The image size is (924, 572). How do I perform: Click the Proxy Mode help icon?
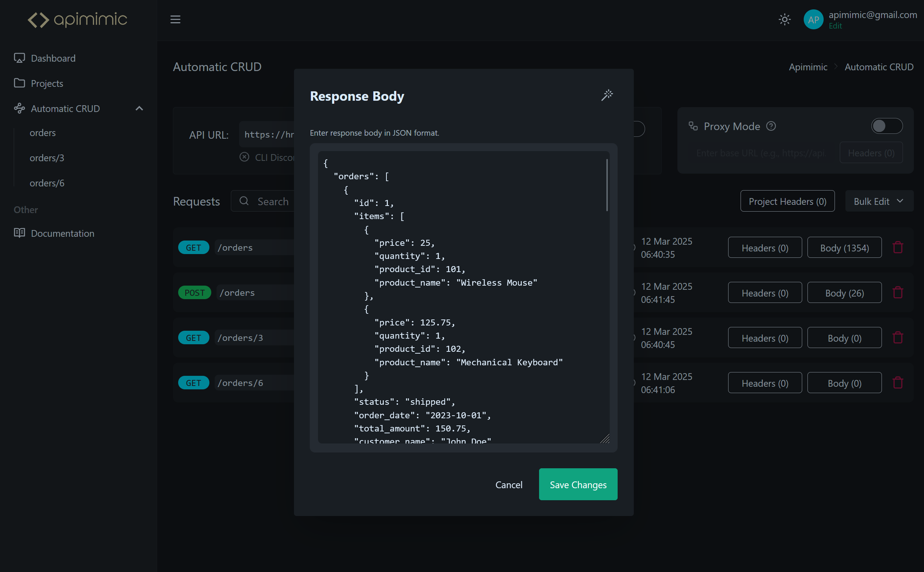tap(771, 126)
